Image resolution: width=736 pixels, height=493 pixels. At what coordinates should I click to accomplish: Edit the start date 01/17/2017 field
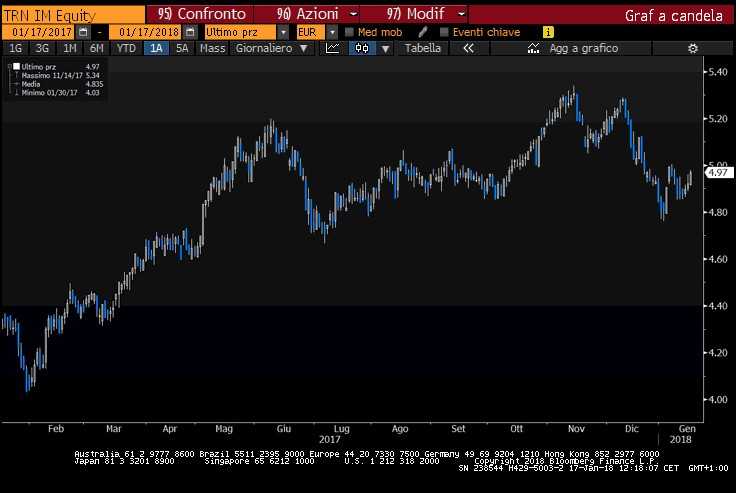38,32
